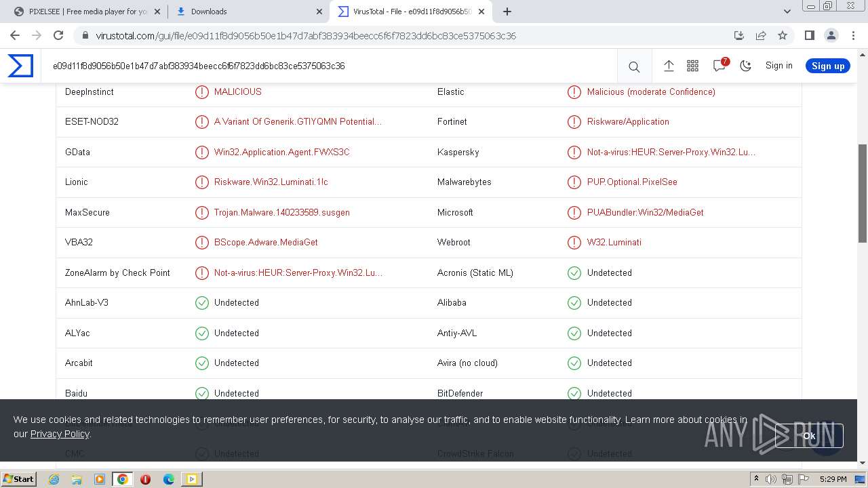Open Chrome three-dot menu
Screen dimensions: 868x488
[x=852, y=35]
